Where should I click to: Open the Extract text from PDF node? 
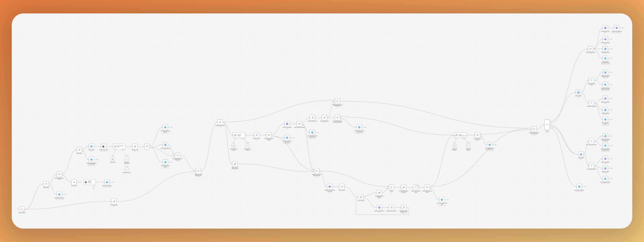(x=103, y=147)
